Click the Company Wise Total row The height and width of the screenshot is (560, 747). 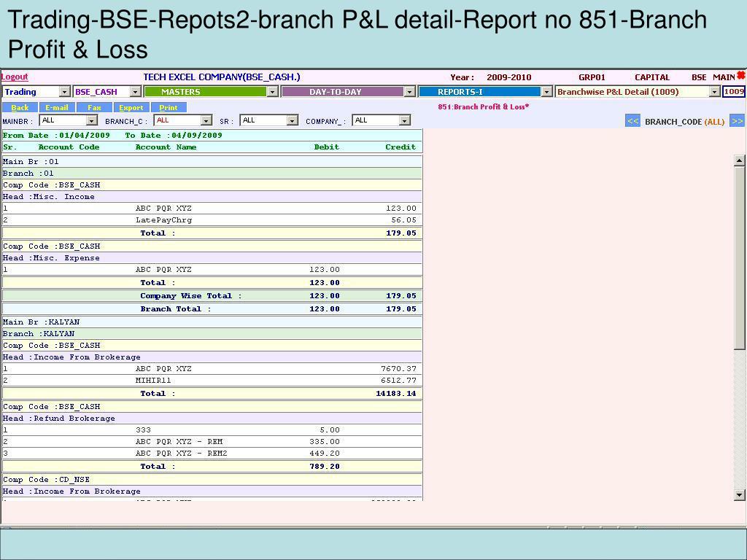pos(212,296)
